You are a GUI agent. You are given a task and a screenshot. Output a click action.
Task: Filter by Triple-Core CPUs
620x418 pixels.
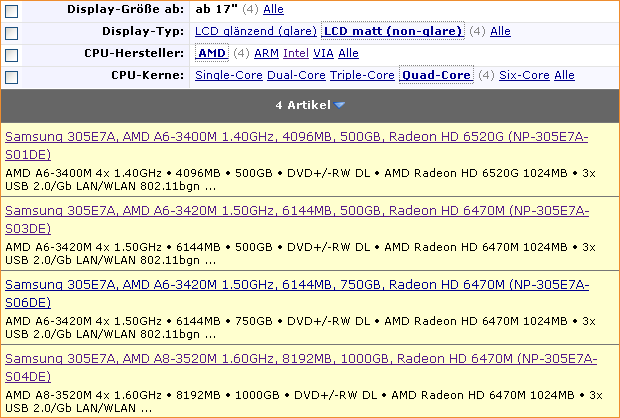pyautogui.click(x=362, y=75)
